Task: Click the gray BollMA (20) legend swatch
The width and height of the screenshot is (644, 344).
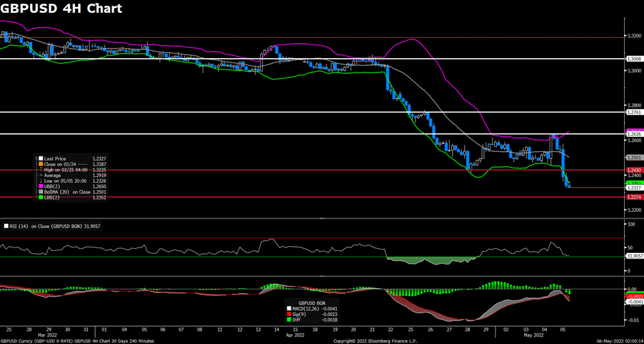Action: pyautogui.click(x=40, y=191)
